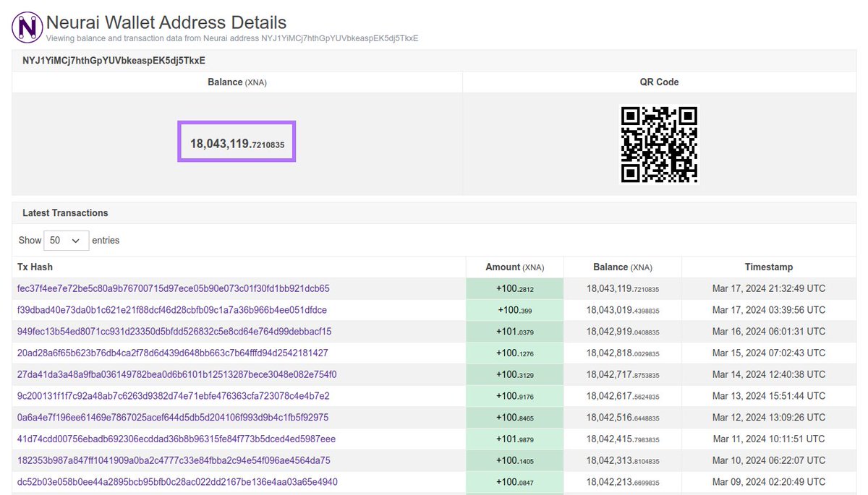The image size is (868, 495).
Task: Click the Amount (XNA) column header
Action: click(515, 267)
